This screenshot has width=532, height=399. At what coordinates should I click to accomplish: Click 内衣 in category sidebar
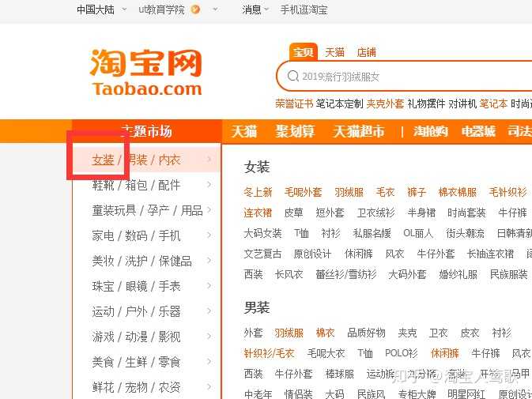[169, 160]
